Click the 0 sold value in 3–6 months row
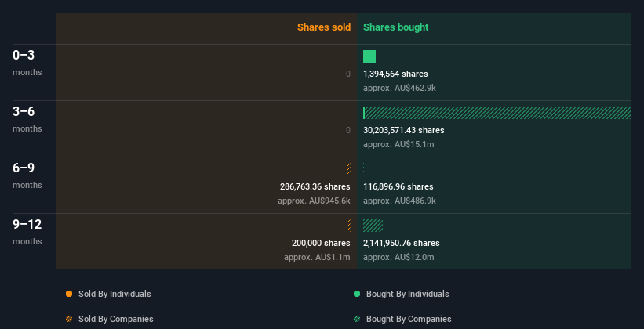The image size is (644, 329). point(348,130)
